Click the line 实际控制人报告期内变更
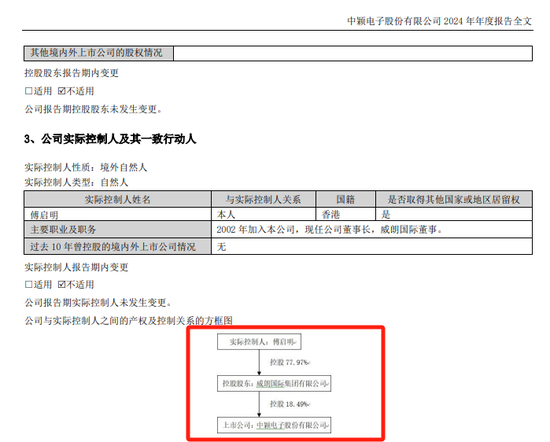Image resolution: width=550 pixels, height=442 pixels. point(76,267)
